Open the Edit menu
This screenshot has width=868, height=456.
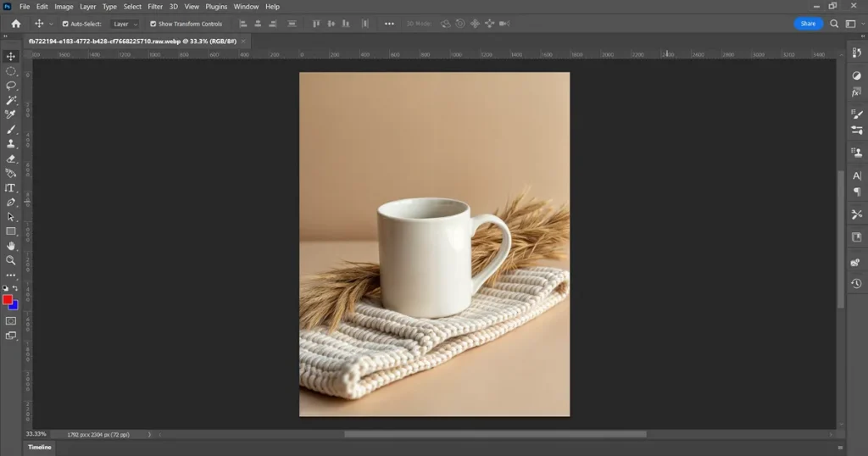[x=42, y=7]
